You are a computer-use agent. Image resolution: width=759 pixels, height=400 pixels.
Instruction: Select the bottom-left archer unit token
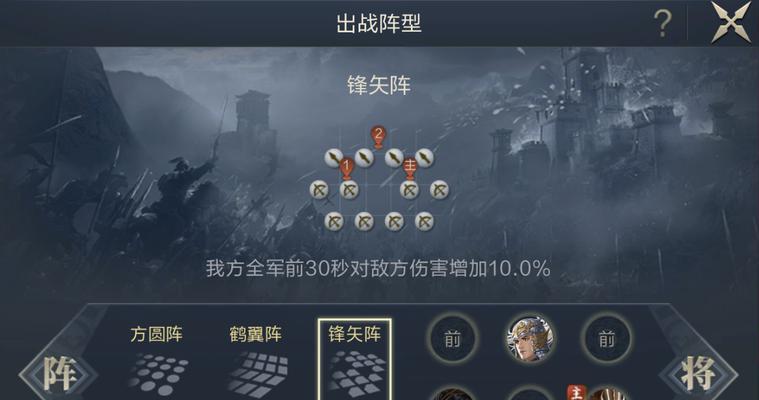pyautogui.click(x=334, y=222)
